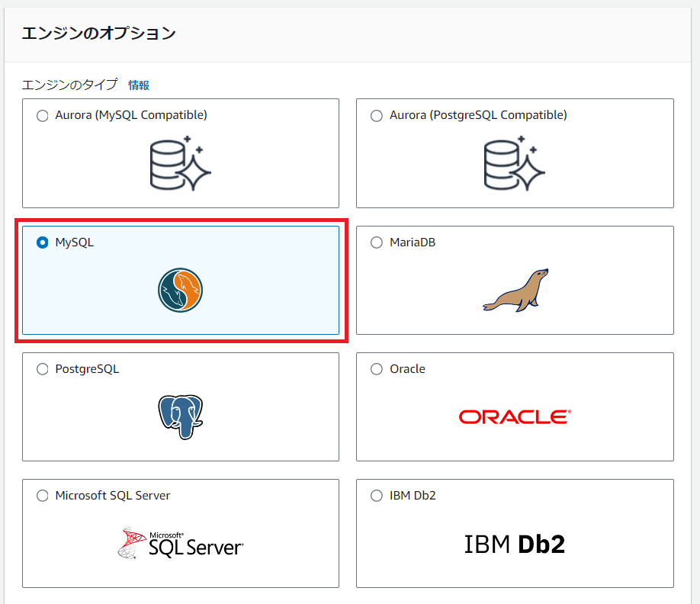Pick the IBM Db2 radio button

[377, 496]
